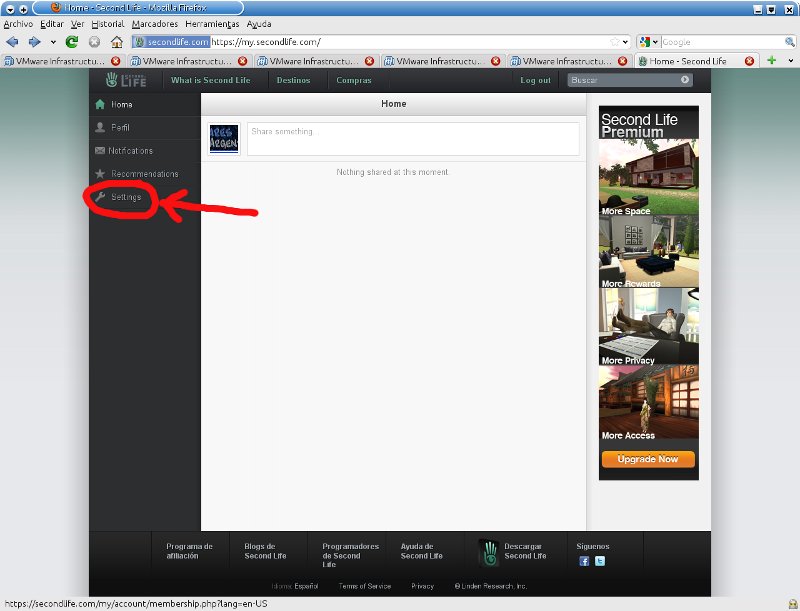
Task: Open Programadores de Second Life link
Action: [351, 555]
